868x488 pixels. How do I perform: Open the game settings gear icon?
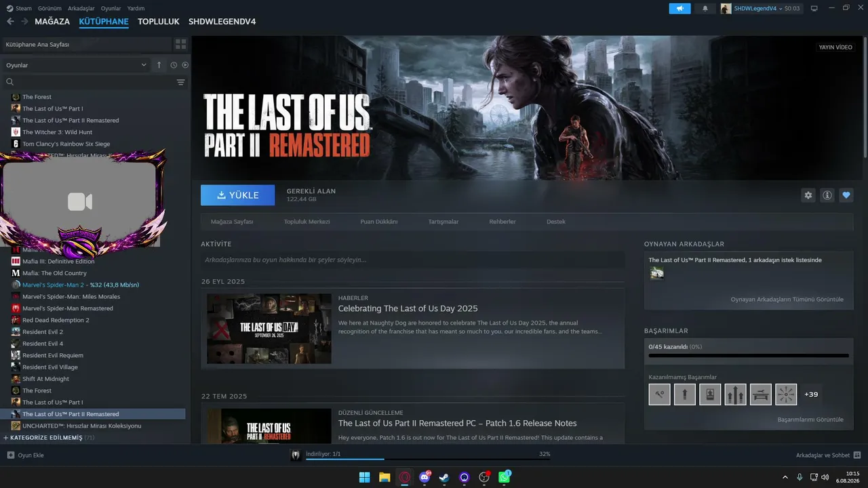(x=808, y=195)
